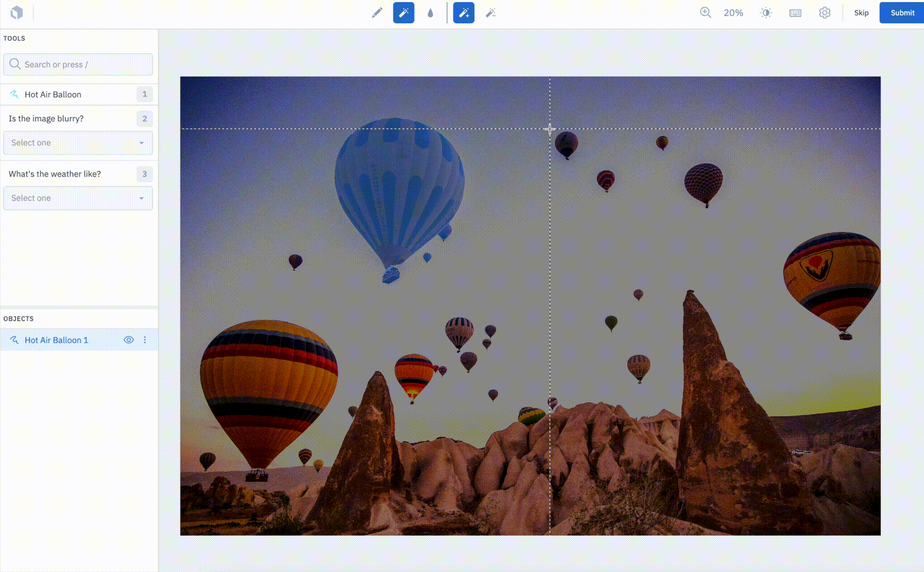This screenshot has height=572, width=924.
Task: Open the 'Is the image blurry?' dropdown
Action: click(78, 143)
